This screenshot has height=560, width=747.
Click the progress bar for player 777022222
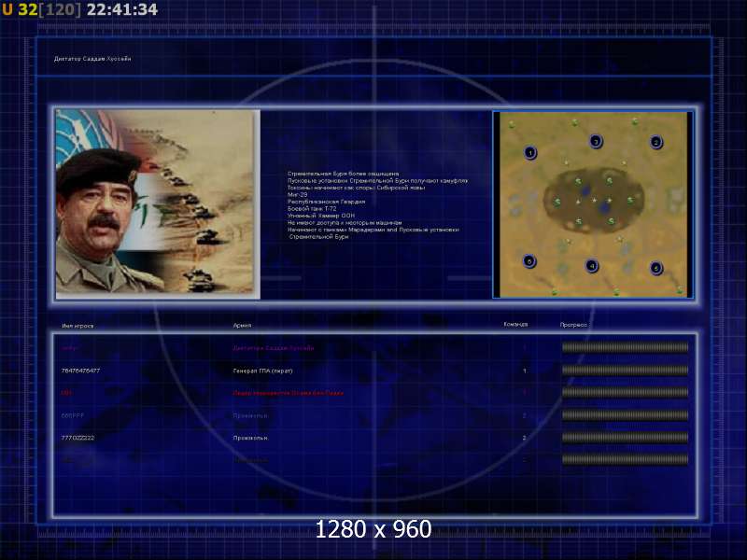coord(625,438)
